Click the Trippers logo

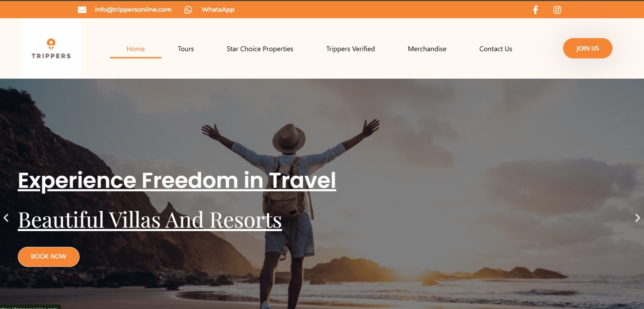tap(51, 49)
